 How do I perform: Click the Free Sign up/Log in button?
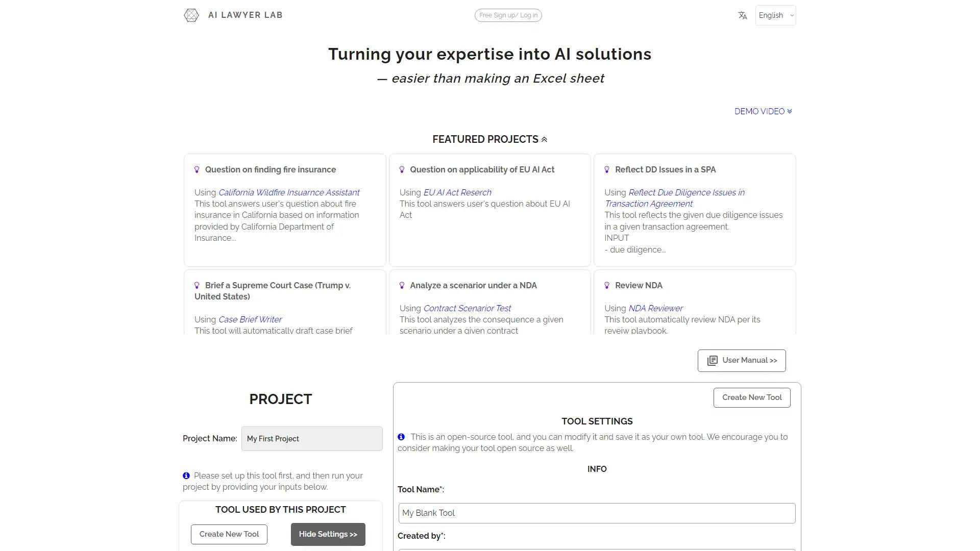(x=508, y=15)
